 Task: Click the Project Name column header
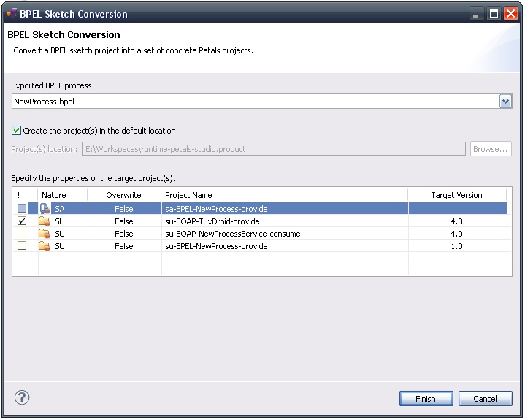[188, 195]
